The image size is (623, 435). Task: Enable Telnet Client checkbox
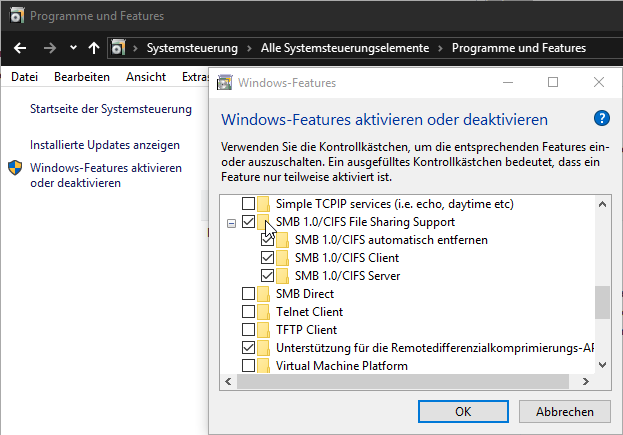pos(248,311)
